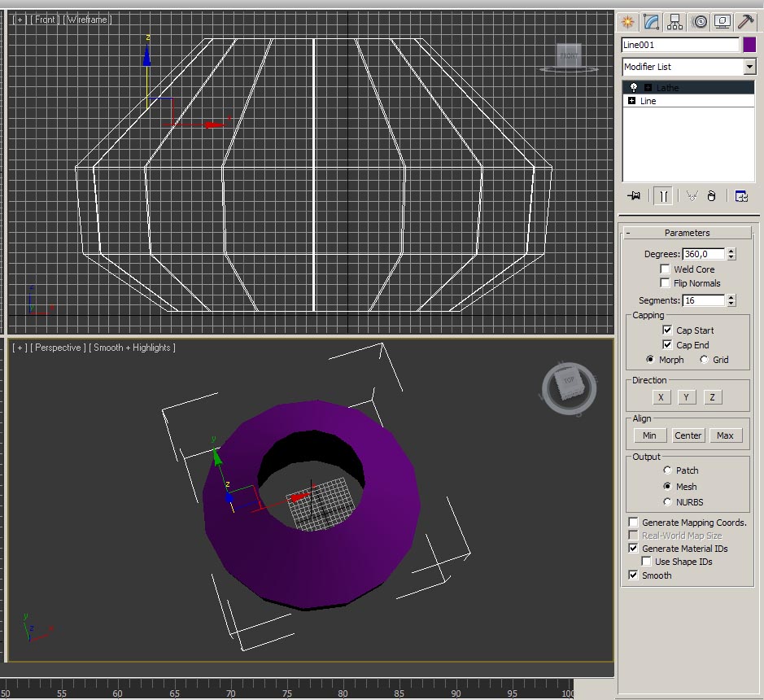The width and height of the screenshot is (764, 700).
Task: Open the Perspective viewport label menu
Action: click(59, 348)
